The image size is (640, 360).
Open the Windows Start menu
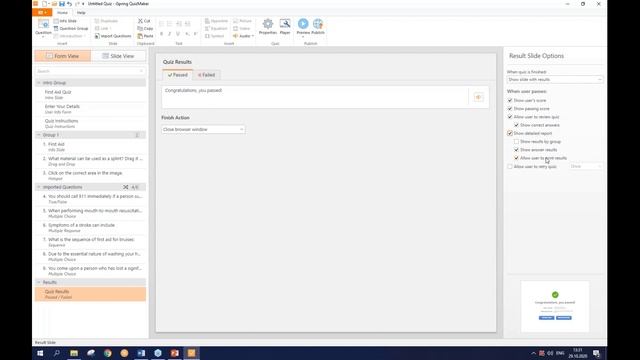tap(40, 353)
